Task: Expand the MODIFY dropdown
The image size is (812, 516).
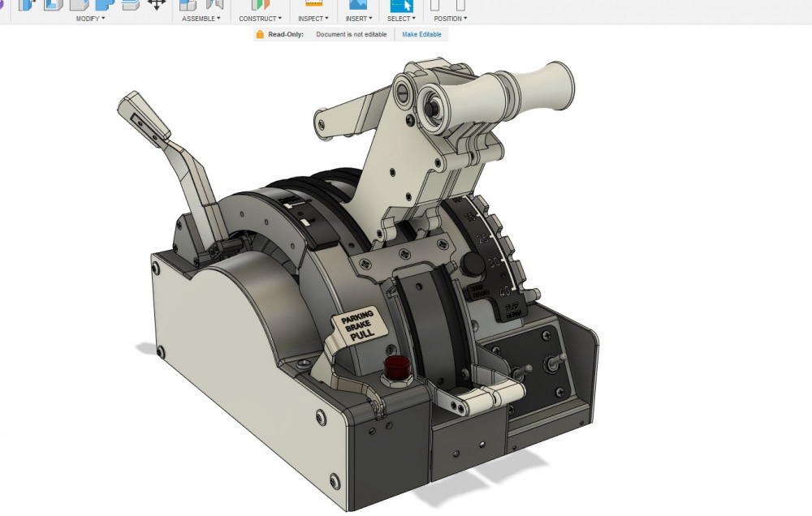Action: coord(91,18)
